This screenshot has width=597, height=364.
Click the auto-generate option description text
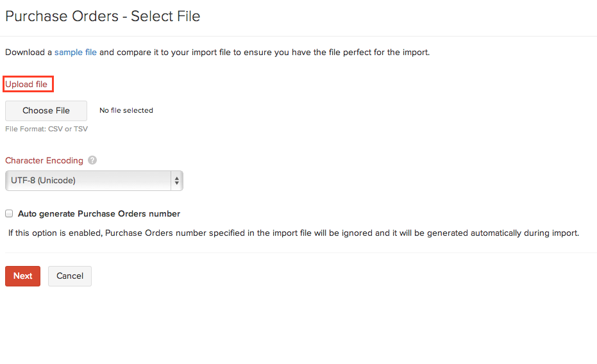point(293,233)
